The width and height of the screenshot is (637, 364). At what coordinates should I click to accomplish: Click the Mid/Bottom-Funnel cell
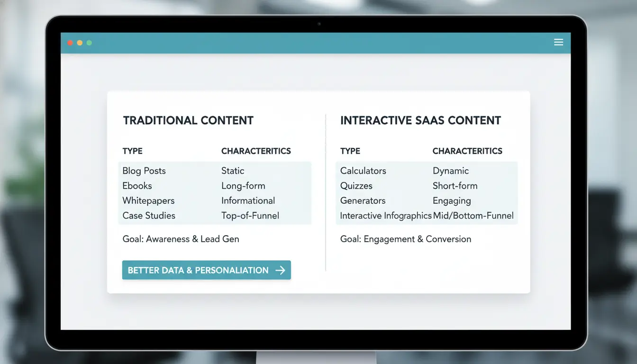[x=473, y=216]
